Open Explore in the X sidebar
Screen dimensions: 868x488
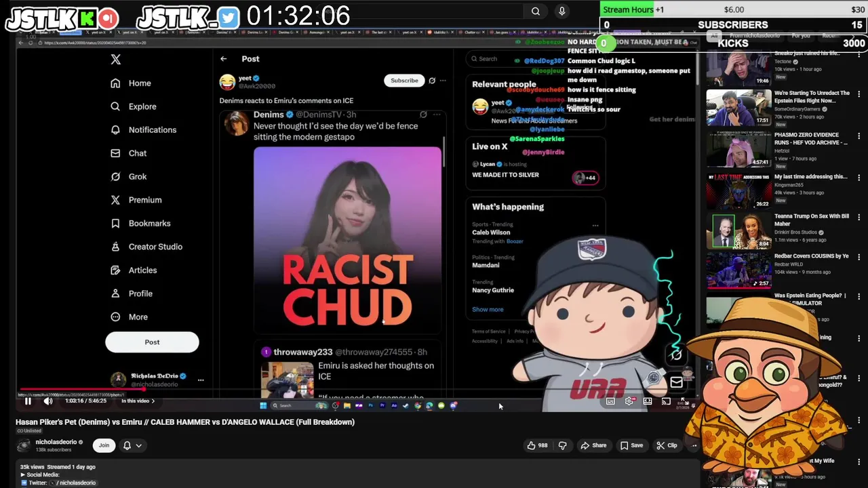click(x=134, y=106)
